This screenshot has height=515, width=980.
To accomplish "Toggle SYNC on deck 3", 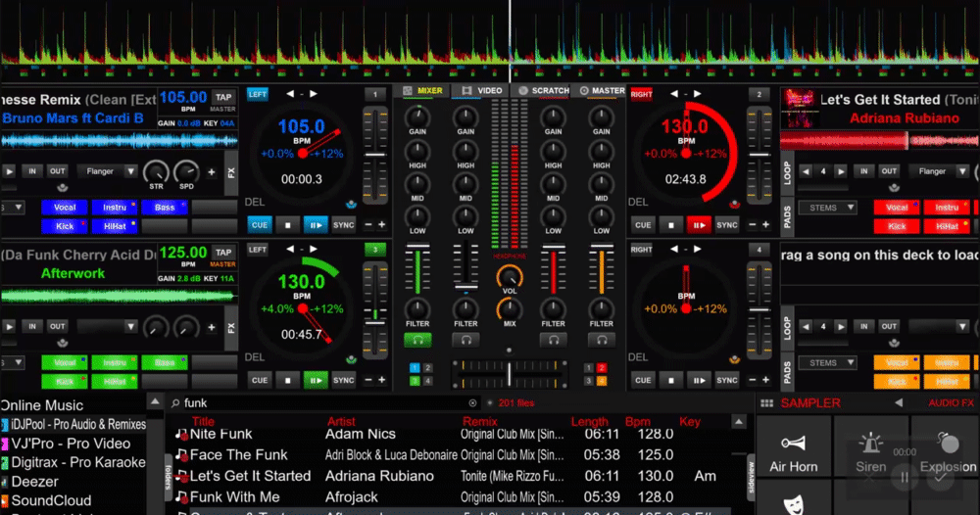I will (344, 380).
